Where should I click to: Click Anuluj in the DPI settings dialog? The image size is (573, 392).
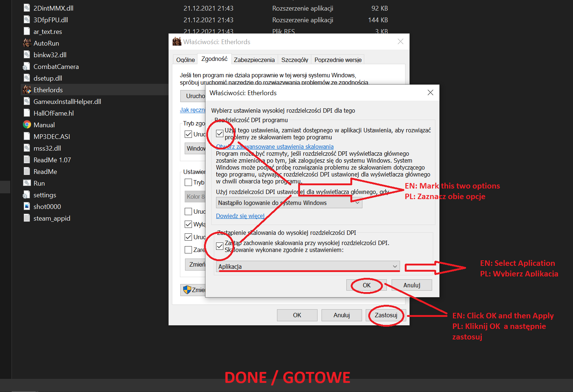coord(412,285)
